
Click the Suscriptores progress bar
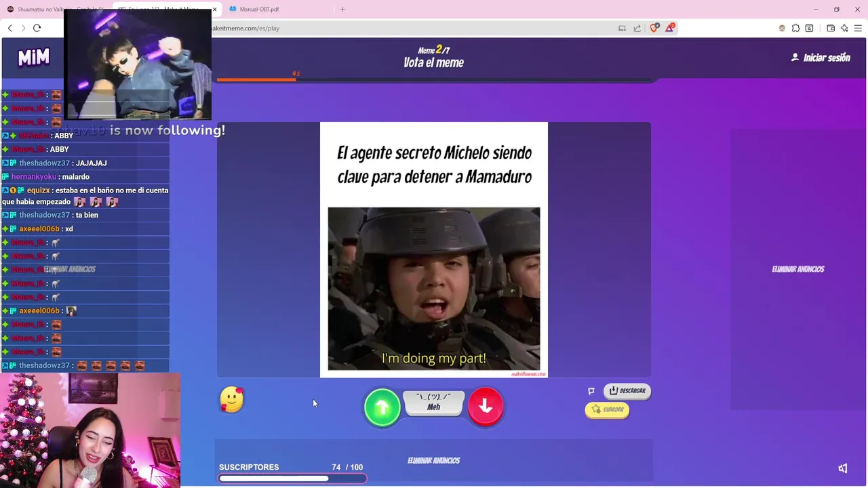tap(292, 479)
